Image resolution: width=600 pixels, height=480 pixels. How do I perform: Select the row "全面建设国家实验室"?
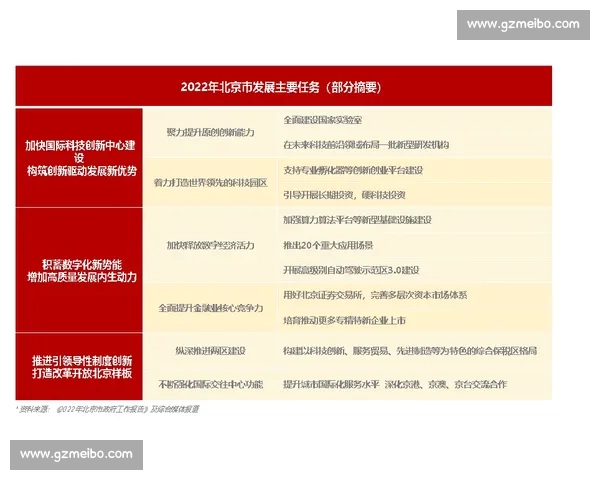(415, 120)
